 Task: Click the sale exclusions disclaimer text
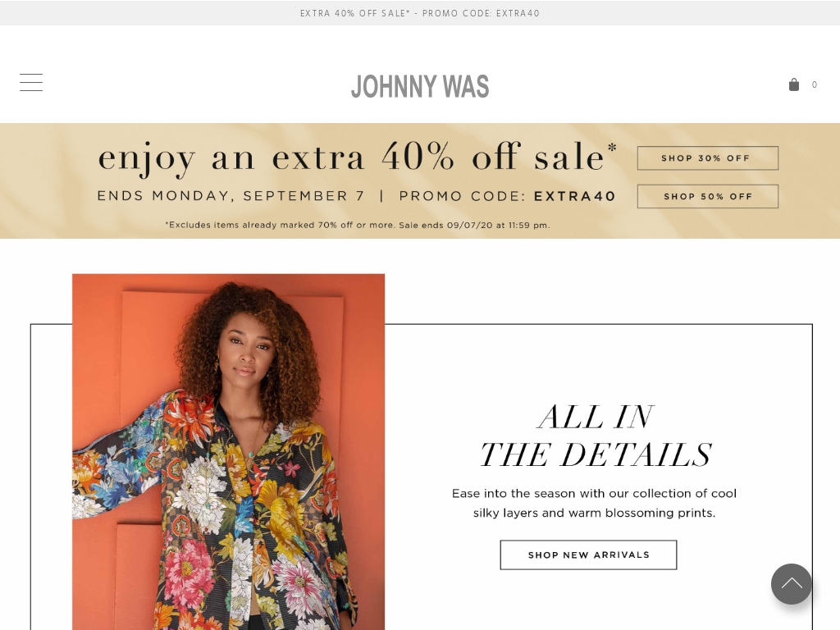[358, 225]
